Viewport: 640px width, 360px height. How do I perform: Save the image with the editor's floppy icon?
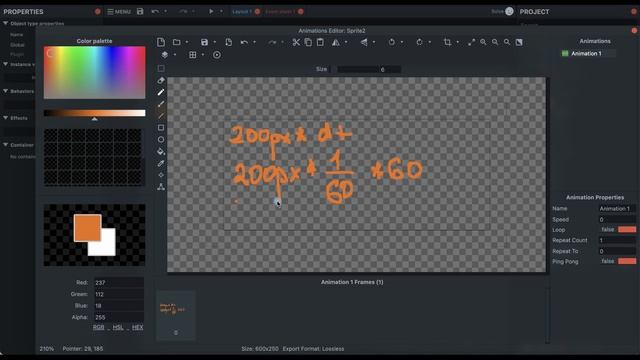coord(204,42)
